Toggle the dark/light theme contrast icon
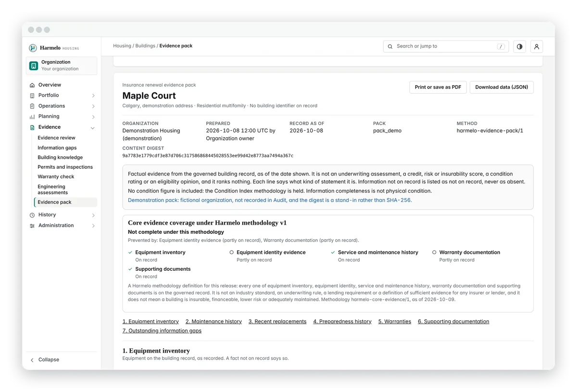 (519, 47)
